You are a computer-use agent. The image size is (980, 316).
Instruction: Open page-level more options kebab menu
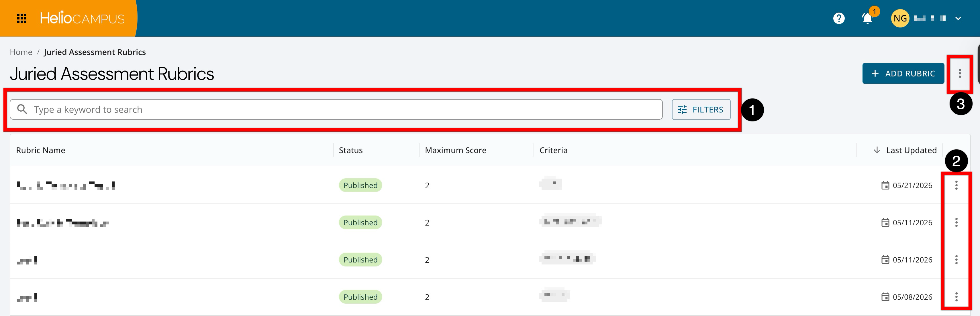coord(960,73)
